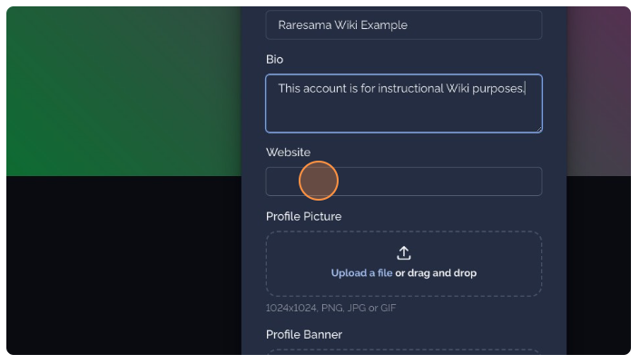The width and height of the screenshot is (640, 364).
Task: Click the "Profile Picture" label
Action: pos(304,216)
